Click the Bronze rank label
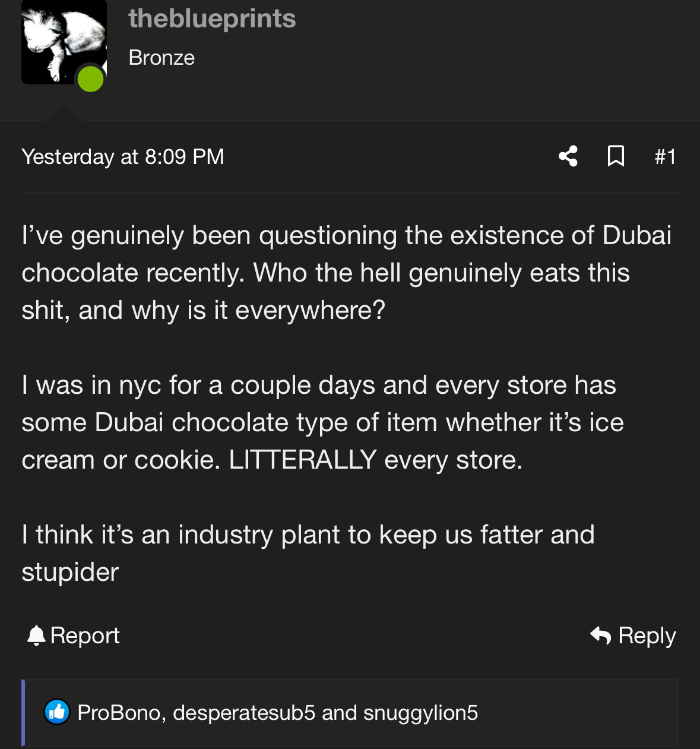The image size is (700, 749). coord(161,58)
